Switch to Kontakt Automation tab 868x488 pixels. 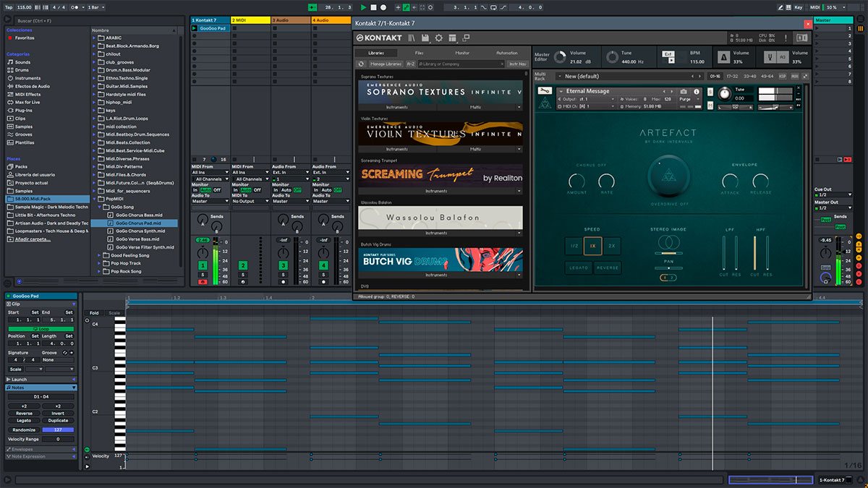click(x=507, y=53)
